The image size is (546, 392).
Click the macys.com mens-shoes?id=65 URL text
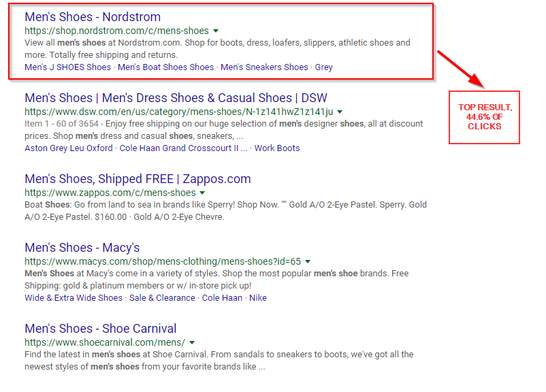163,261
